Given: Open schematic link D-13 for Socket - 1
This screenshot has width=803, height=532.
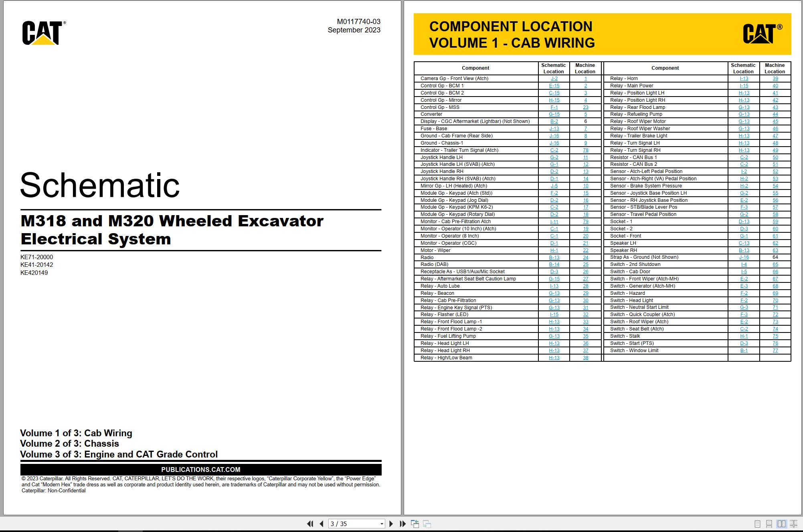Looking at the screenshot, I should 744,222.
